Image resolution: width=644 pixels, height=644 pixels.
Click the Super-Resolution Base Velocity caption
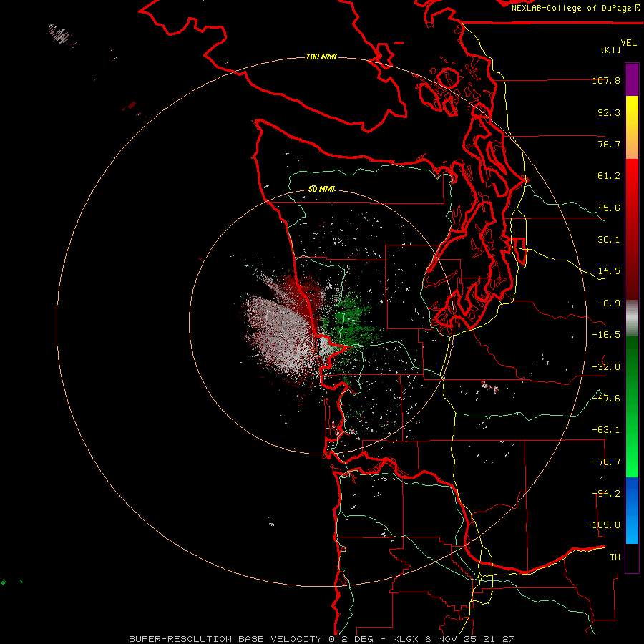(x=322, y=639)
